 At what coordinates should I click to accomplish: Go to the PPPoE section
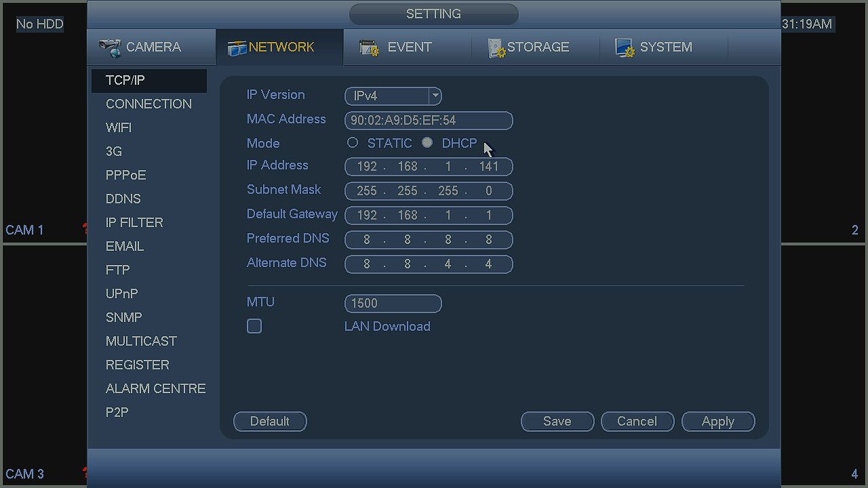(x=126, y=175)
